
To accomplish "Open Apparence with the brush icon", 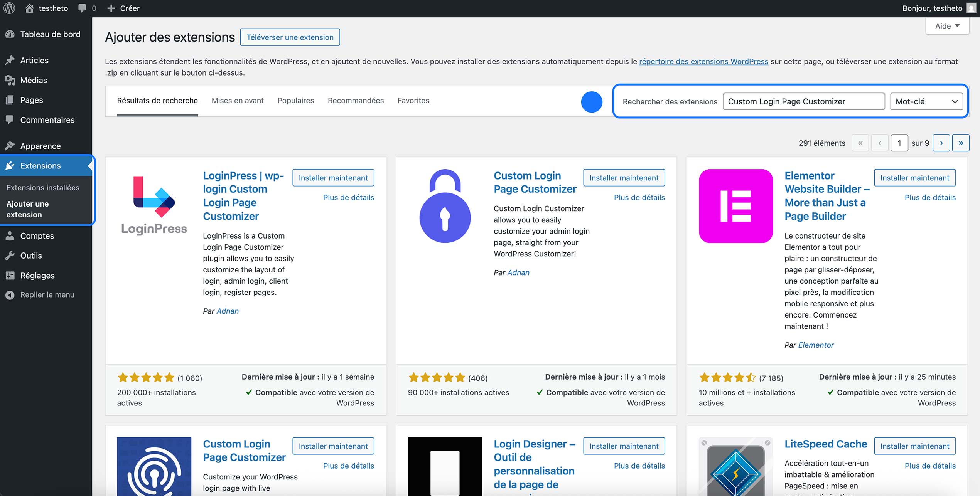I will pyautogui.click(x=10, y=146).
